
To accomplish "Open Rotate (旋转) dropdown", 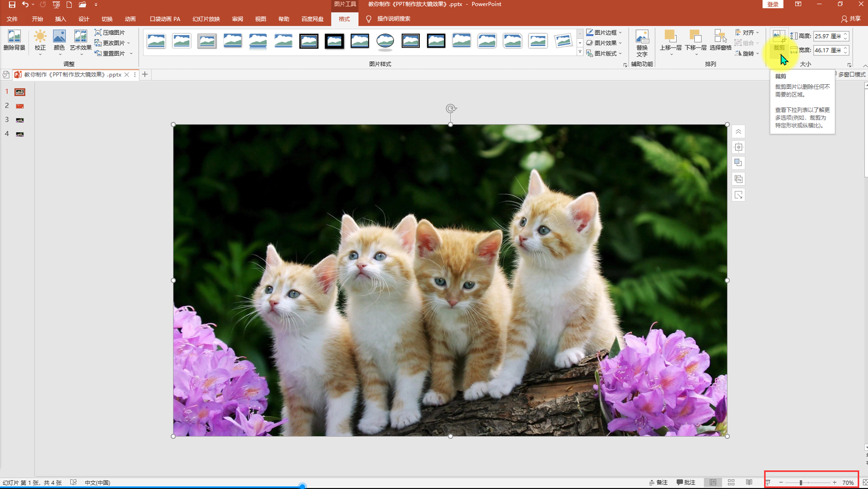I will tap(747, 53).
